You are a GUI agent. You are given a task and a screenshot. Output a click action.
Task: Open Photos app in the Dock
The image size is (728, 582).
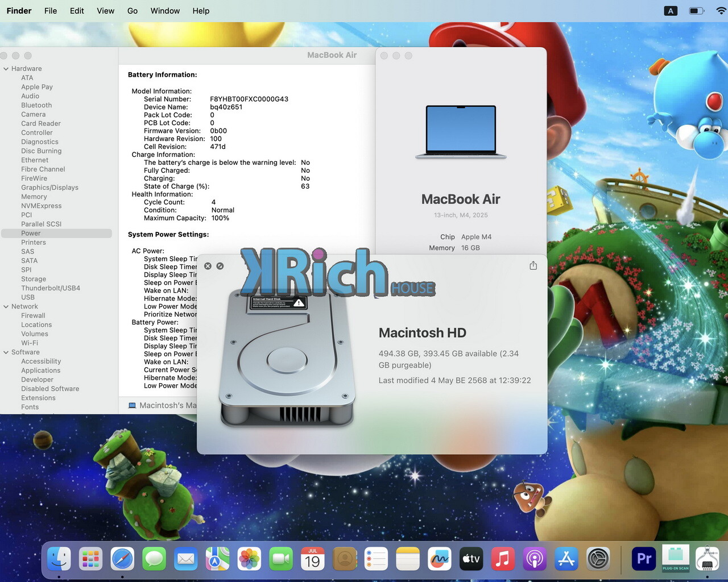249,559
